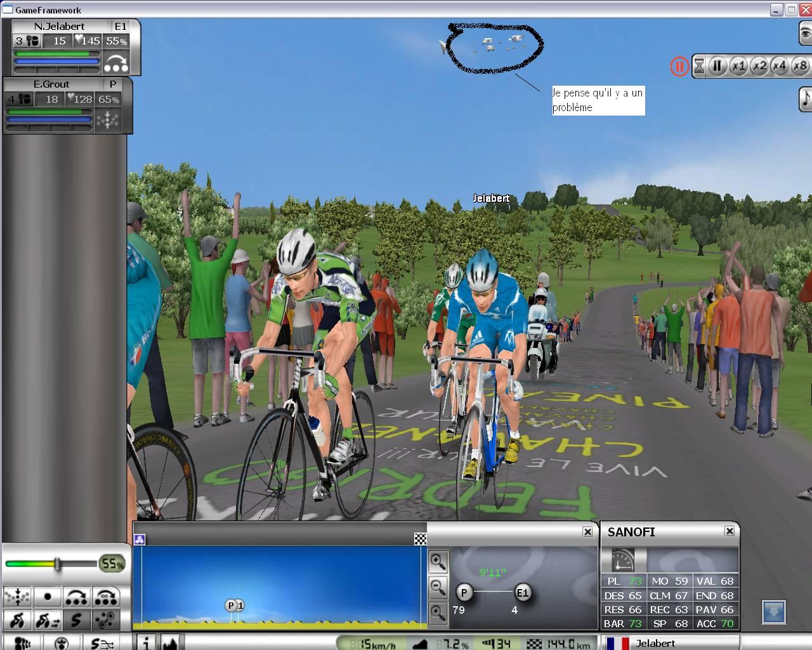Select the hold position in peloton icon
The width and height of the screenshot is (812, 650).
pyautogui.click(x=18, y=597)
